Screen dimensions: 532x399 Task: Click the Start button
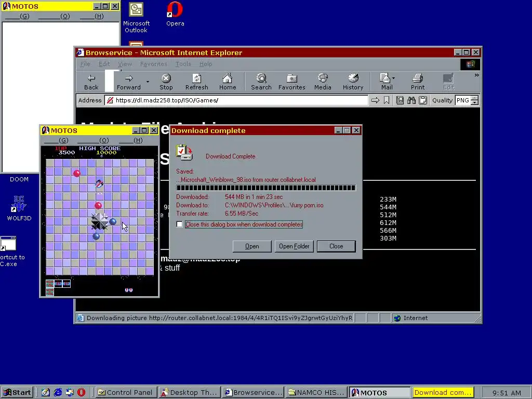(x=17, y=393)
